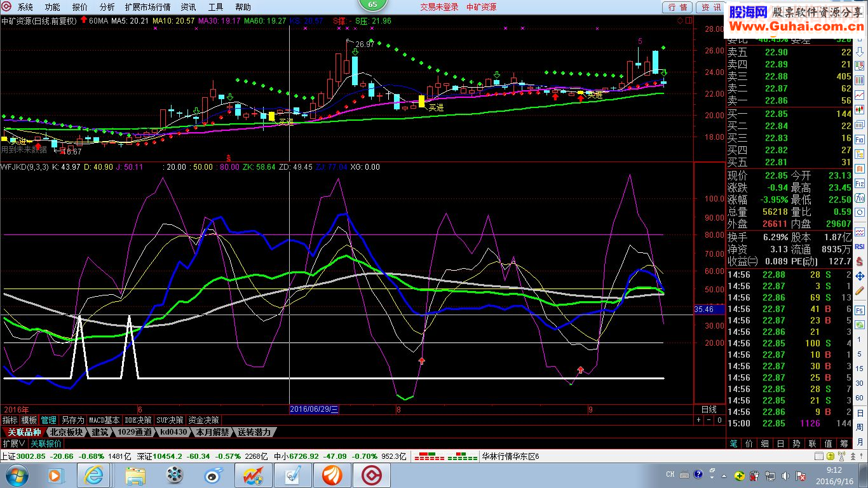The image size is (868, 488).
Task: Open the red line-chart icon in sidebar
Action: (860, 95)
